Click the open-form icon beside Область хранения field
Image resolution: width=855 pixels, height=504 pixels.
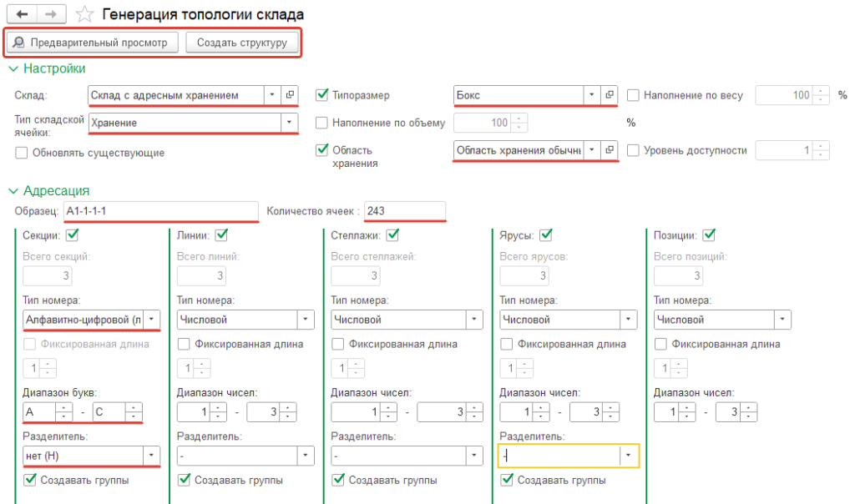point(610,149)
